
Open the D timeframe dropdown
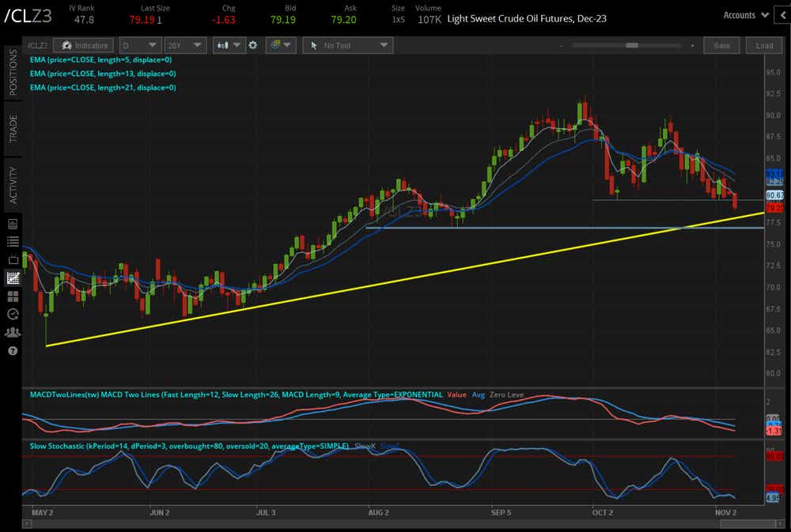point(141,45)
